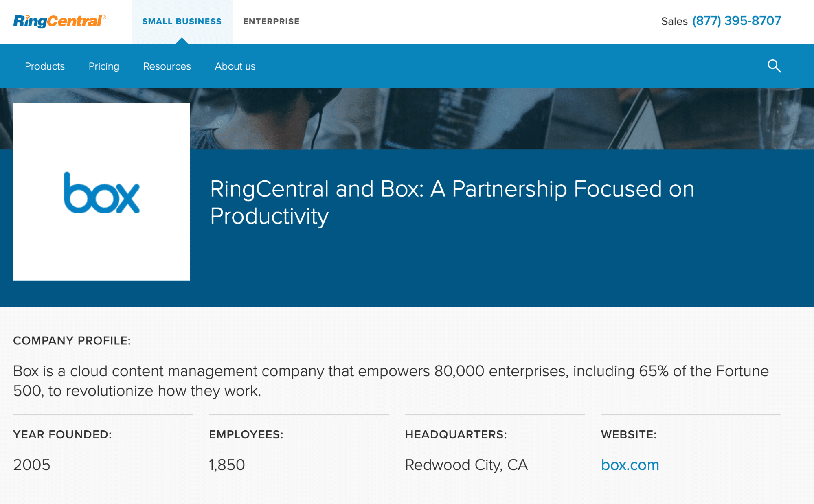Screen dimensions: 814x504
Task: Open the Products menu
Action: click(45, 66)
